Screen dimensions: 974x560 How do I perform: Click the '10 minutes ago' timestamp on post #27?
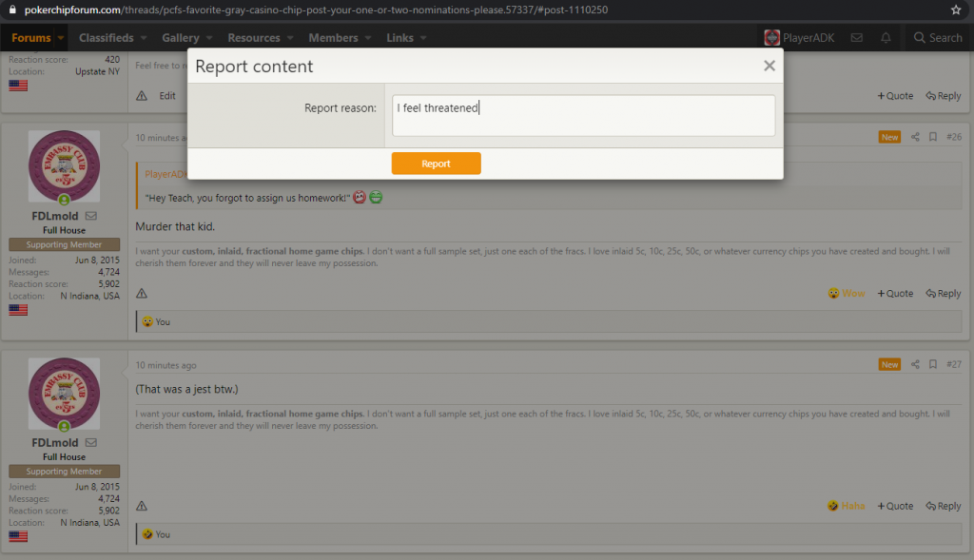166,365
